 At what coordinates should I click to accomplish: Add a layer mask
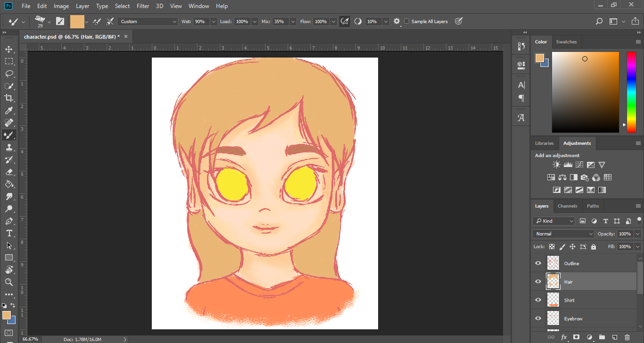click(x=576, y=337)
